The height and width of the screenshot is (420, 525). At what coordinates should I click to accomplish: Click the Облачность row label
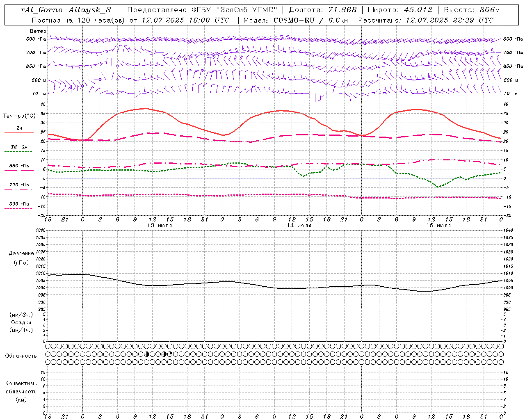[x=21, y=356]
